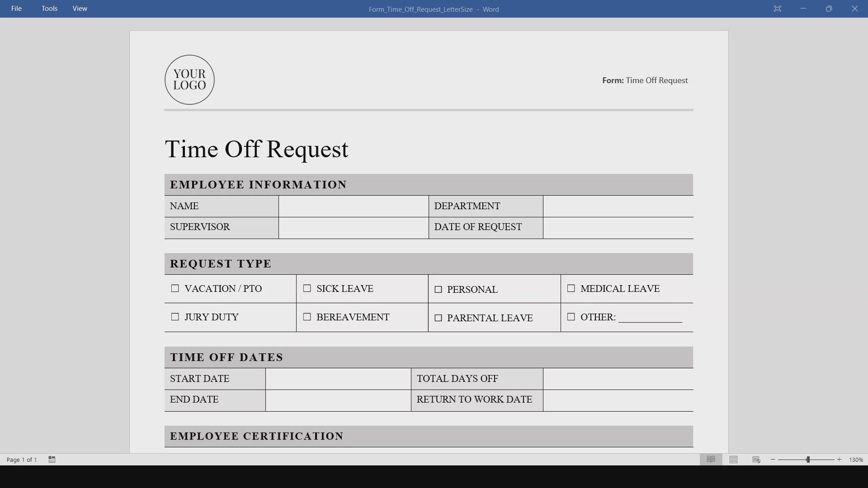Switch to Print Layout view
The width and height of the screenshot is (868, 488).
tap(733, 460)
